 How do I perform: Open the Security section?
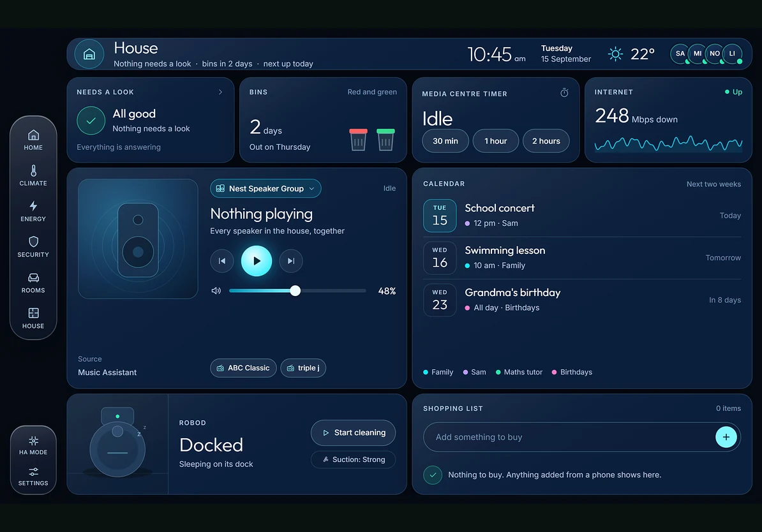coord(33,247)
